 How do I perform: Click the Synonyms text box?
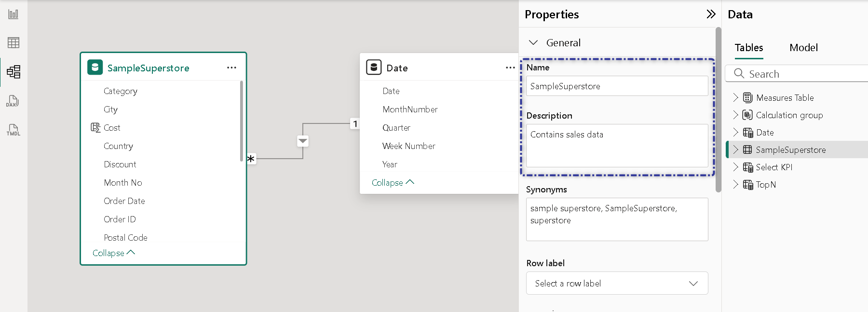pyautogui.click(x=617, y=219)
